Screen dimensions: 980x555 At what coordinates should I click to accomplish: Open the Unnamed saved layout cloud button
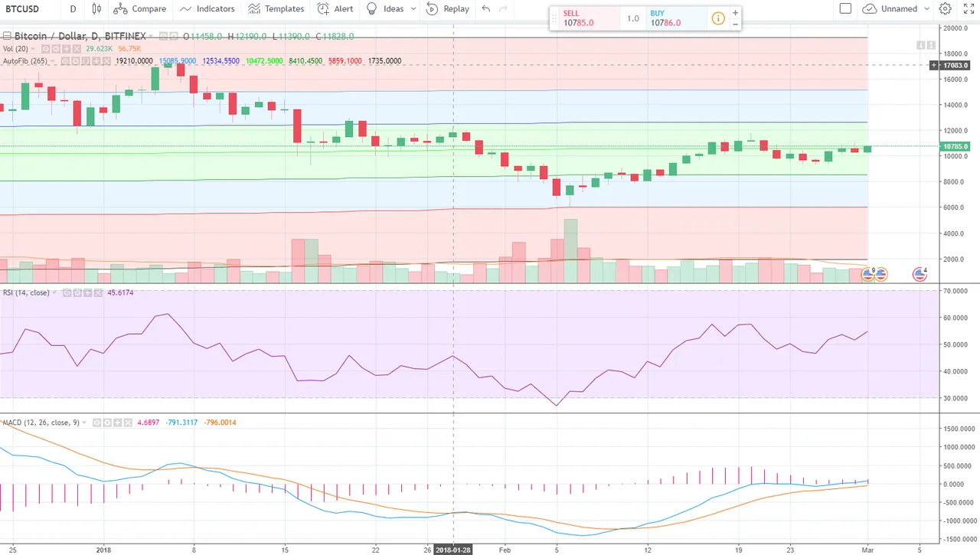click(x=889, y=9)
